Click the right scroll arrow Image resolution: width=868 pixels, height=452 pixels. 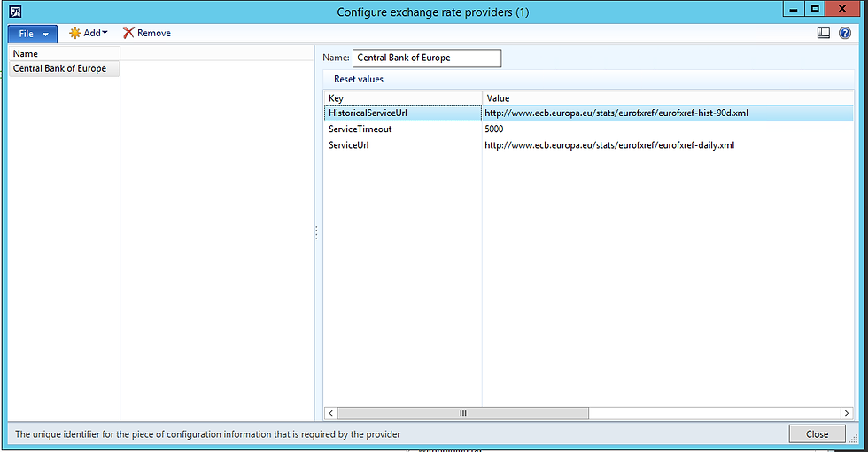(x=847, y=413)
